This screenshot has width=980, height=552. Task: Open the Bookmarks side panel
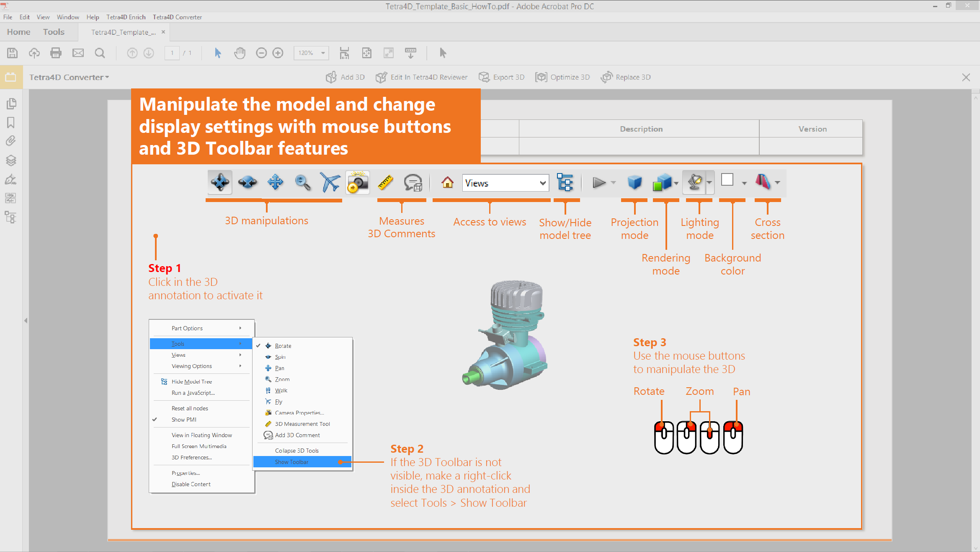pyautogui.click(x=11, y=122)
